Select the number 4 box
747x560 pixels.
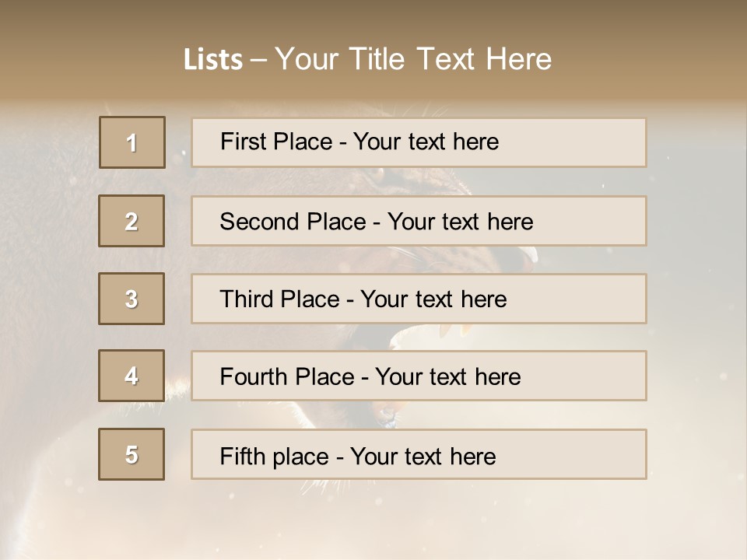132,376
